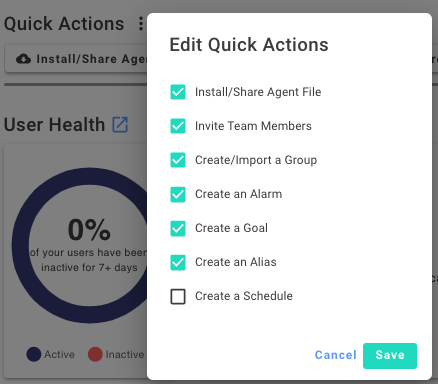Click the Create an Alias label text
Viewport: 438px width, 384px height.
click(236, 262)
